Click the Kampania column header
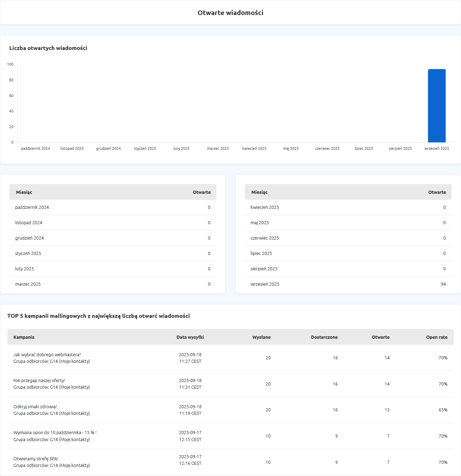Viewport: 461px width, 476px height. 24,337
